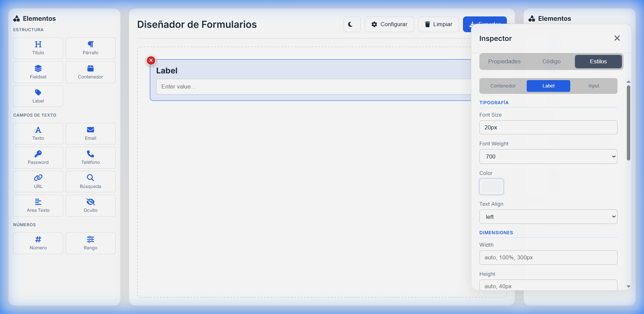This screenshot has width=644, height=314.
Task: Toggle dark mode with moon button
Action: (352, 24)
